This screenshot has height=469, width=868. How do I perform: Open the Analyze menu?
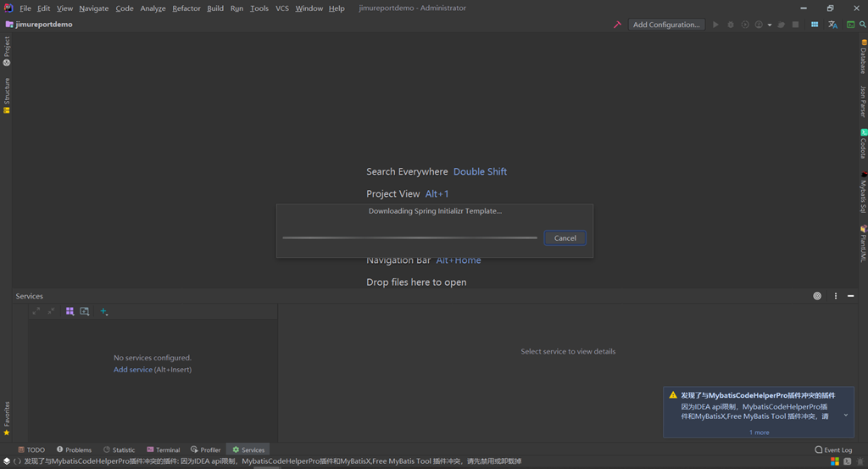tap(153, 8)
